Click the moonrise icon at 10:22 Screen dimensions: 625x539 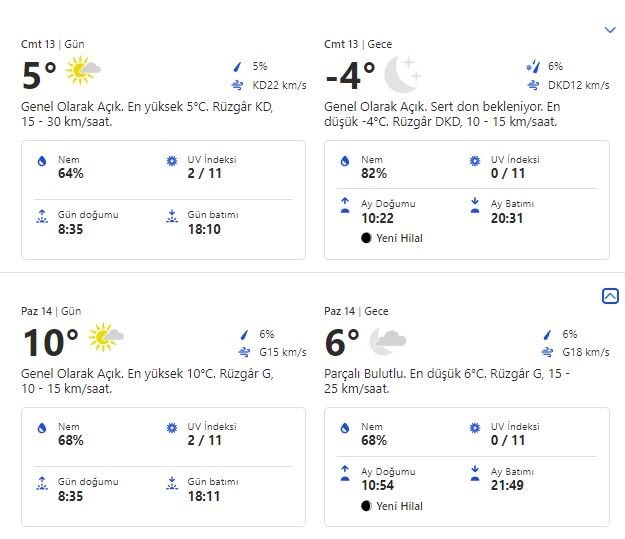pyautogui.click(x=345, y=204)
